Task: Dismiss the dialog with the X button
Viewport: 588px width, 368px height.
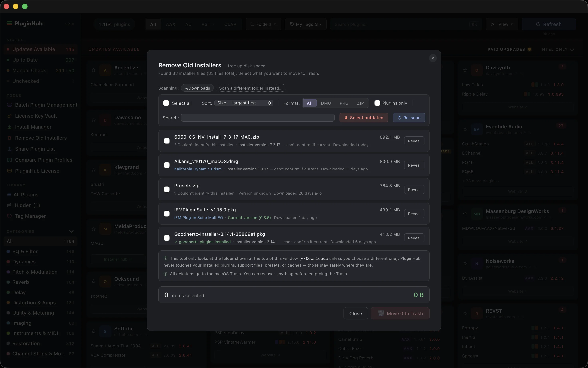Action: tap(433, 58)
